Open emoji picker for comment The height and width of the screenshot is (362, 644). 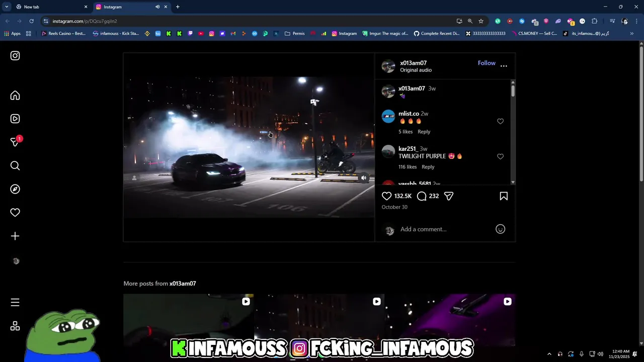pos(500,229)
